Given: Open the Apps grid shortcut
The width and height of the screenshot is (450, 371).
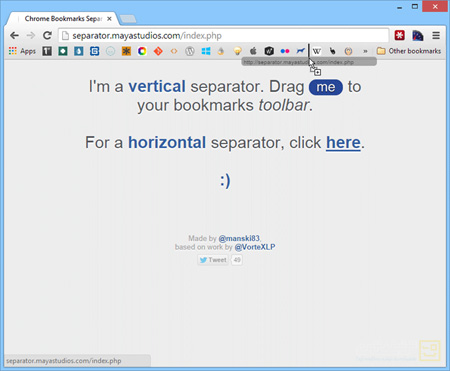Looking at the screenshot, I should point(22,51).
